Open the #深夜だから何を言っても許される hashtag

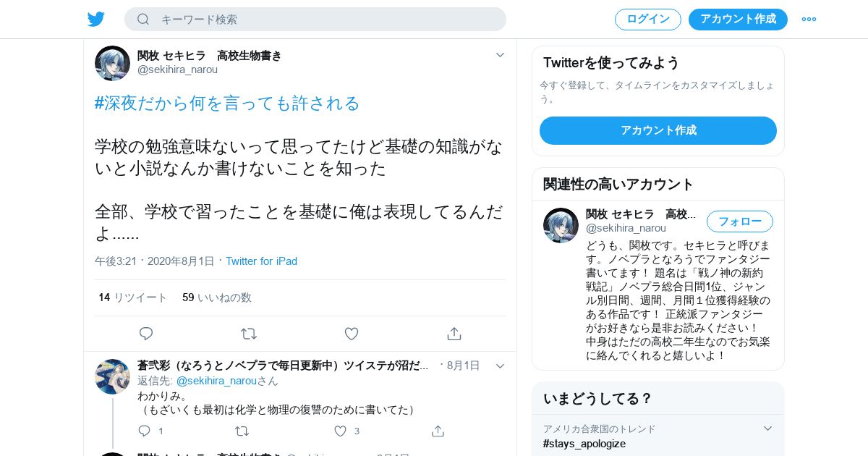coord(227,104)
